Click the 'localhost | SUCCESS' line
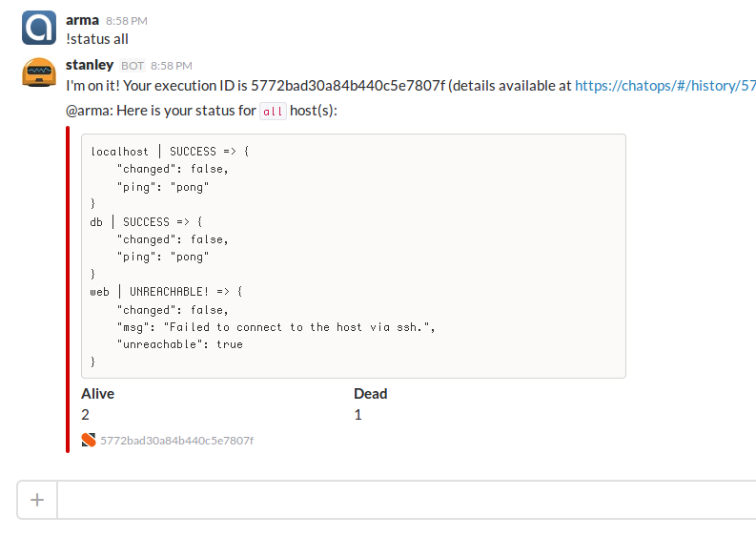This screenshot has height=537, width=756. tap(170, 152)
